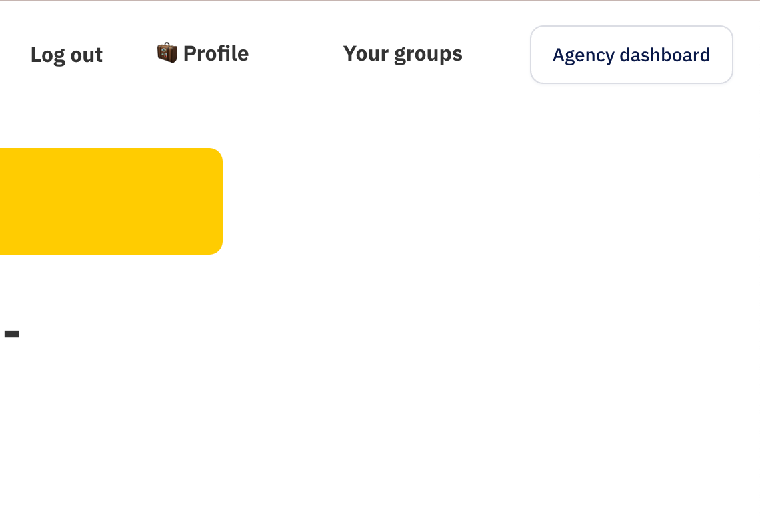Open the Agency dashboard button
Viewport: 760px width, 532px height.
tap(631, 55)
